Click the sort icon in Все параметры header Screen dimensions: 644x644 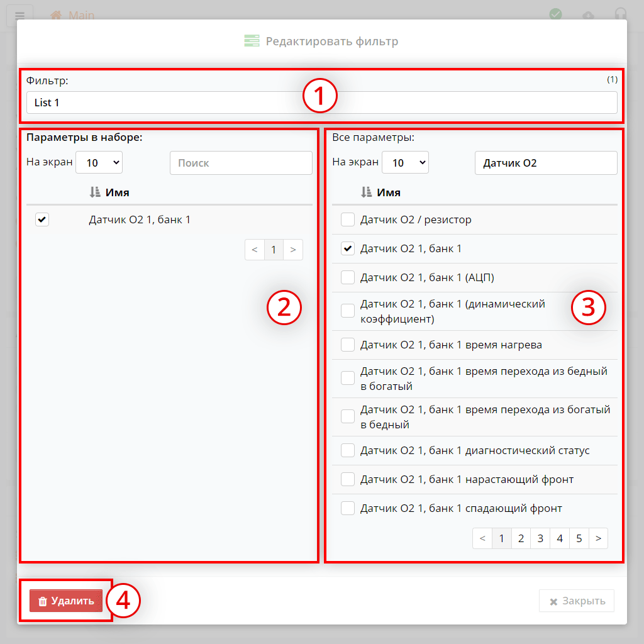367,192
